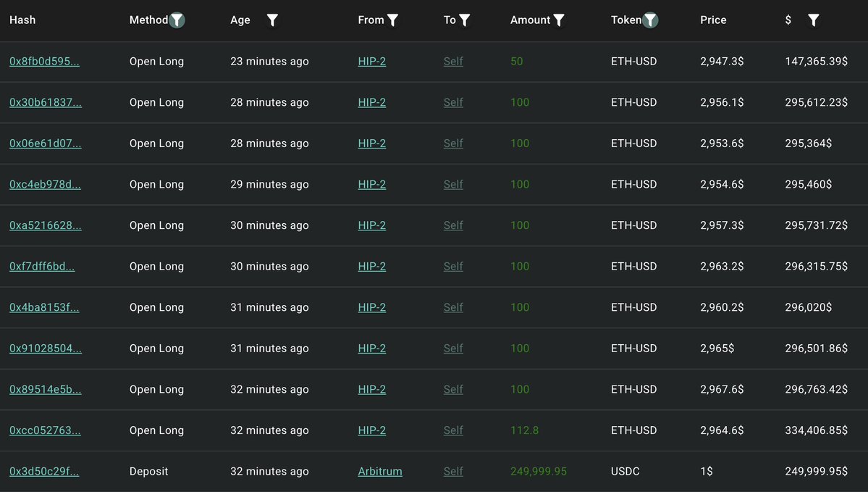
Task: Click the Token column header label
Action: pos(625,20)
